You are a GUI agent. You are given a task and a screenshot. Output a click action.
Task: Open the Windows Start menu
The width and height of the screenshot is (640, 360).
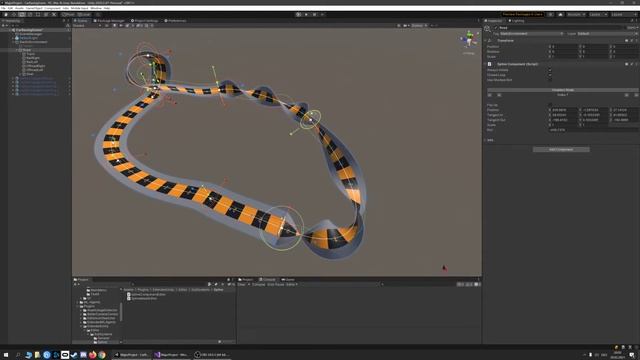(x=6, y=355)
